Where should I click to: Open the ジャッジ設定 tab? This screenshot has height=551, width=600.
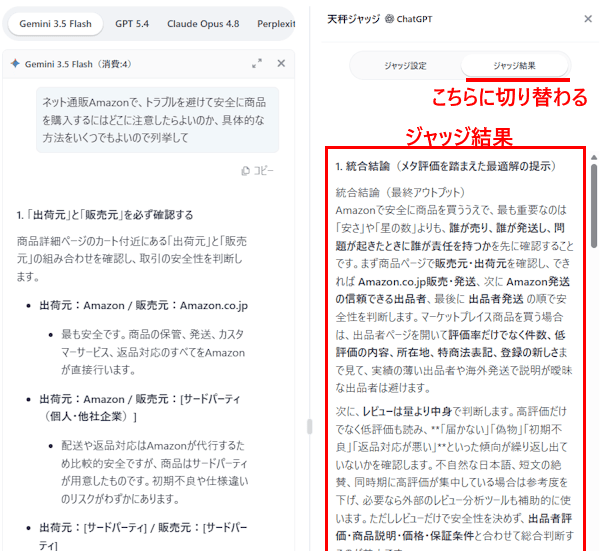pyautogui.click(x=405, y=66)
